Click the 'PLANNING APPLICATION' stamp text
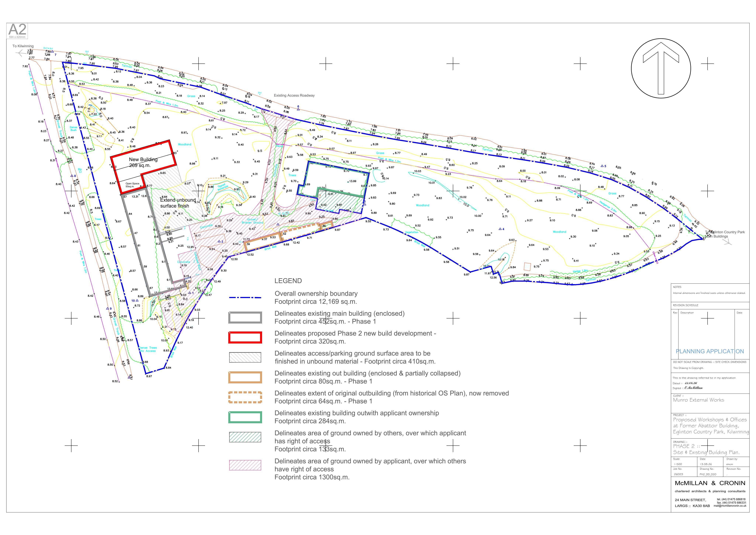Image resolution: width=756 pixels, height=535 pixels. pyautogui.click(x=709, y=351)
